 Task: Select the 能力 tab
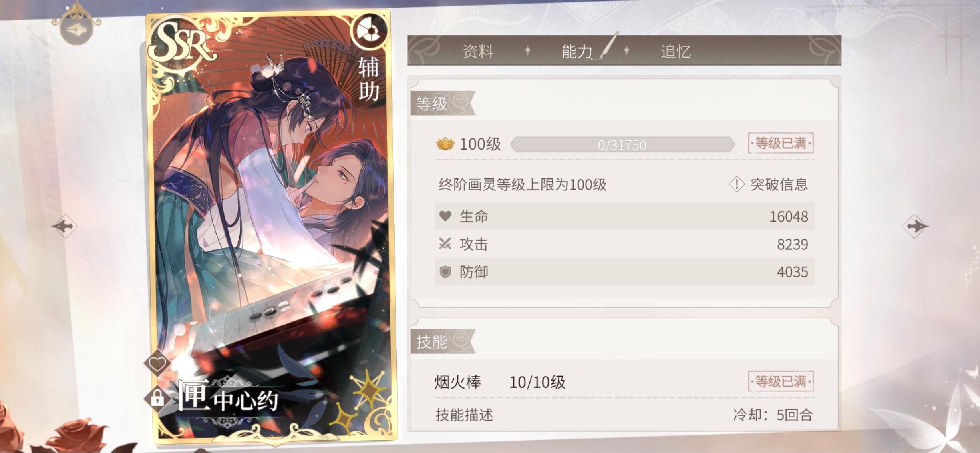coord(576,51)
